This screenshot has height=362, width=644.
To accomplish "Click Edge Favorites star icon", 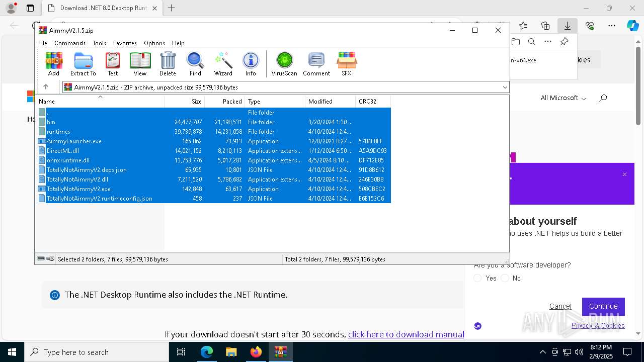I will coord(523,26).
